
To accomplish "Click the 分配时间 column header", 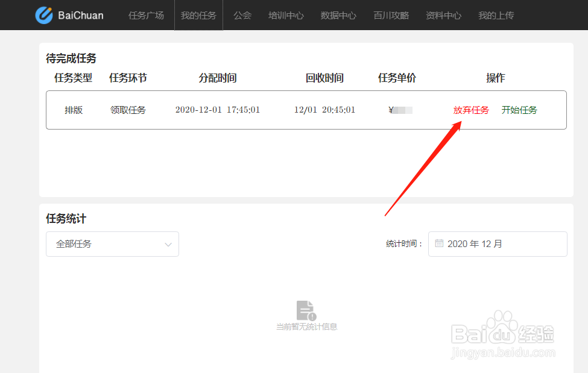I will click(x=218, y=78).
